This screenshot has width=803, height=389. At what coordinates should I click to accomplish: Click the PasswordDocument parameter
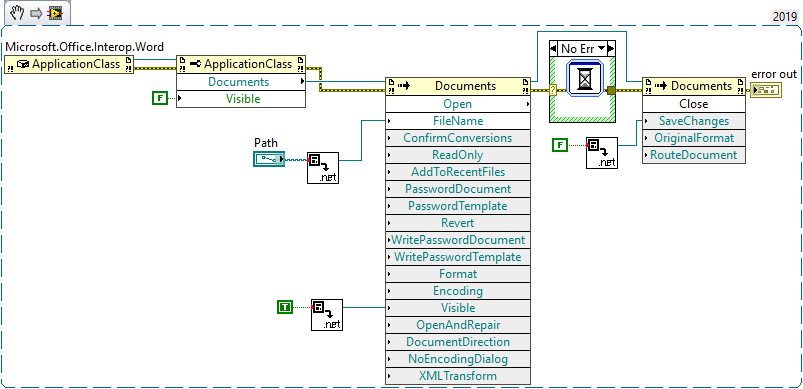[458, 189]
